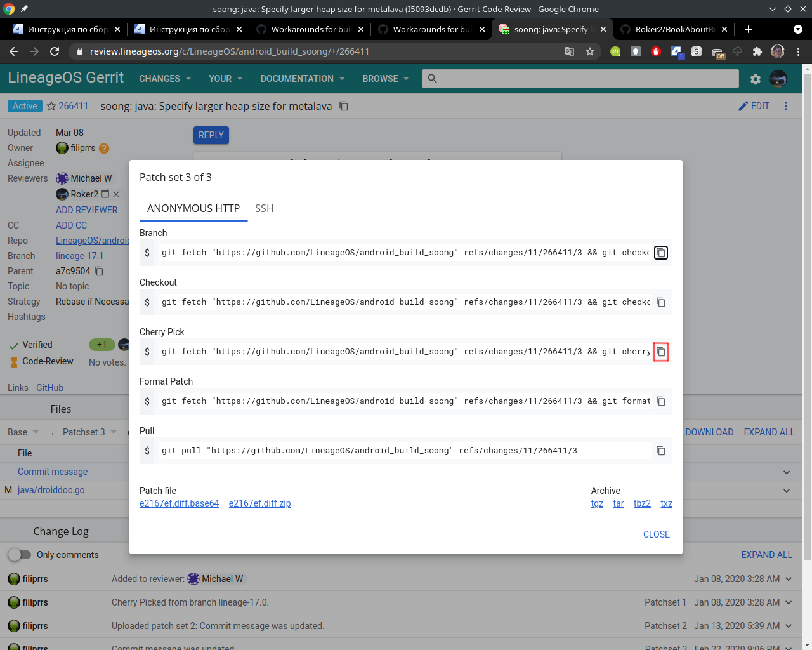Click the search magnifier icon in Gerrit

[432, 79]
